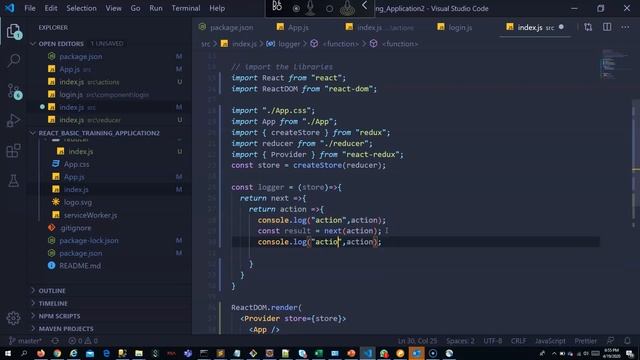Viewport: 640px width, 360px height.
Task: Expand the Outline section
Action: tap(52, 291)
